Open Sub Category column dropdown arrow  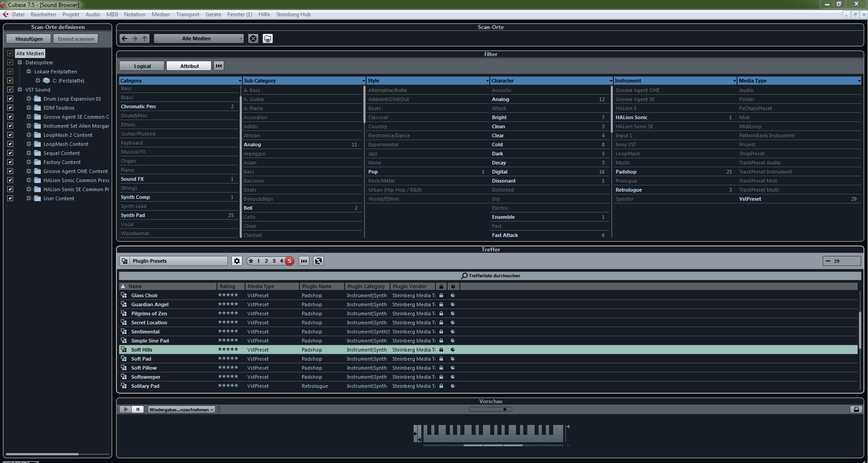click(363, 81)
